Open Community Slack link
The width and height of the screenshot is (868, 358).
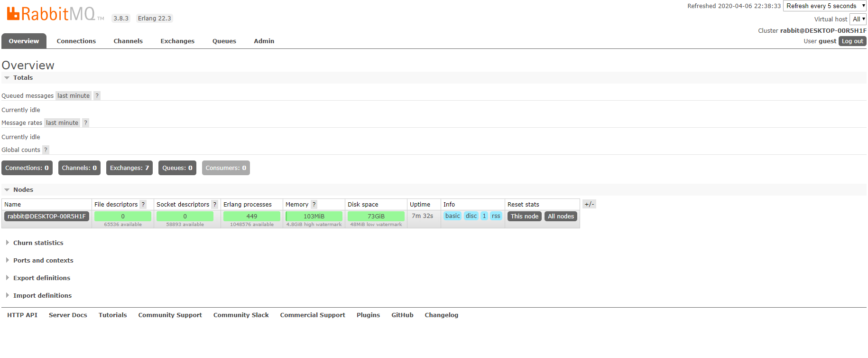click(x=241, y=315)
